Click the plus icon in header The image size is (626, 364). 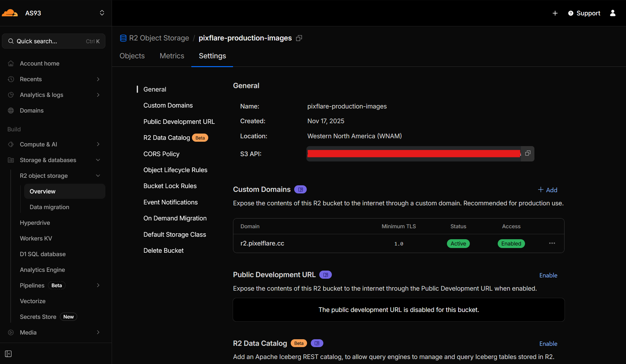(x=555, y=13)
